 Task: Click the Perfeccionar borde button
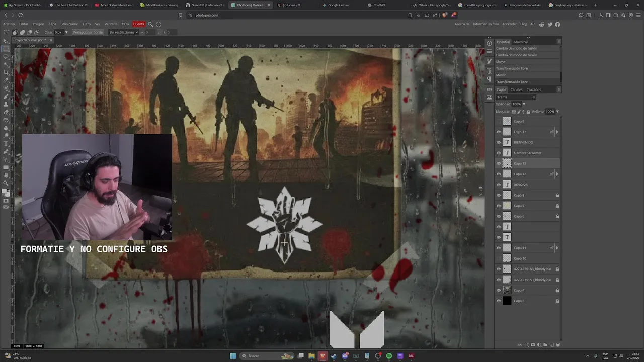coord(88,32)
